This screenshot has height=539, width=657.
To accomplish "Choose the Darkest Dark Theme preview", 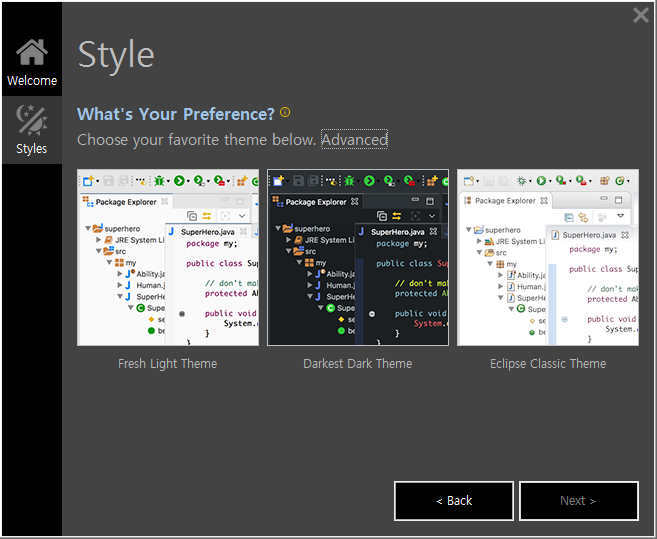I will (x=358, y=258).
